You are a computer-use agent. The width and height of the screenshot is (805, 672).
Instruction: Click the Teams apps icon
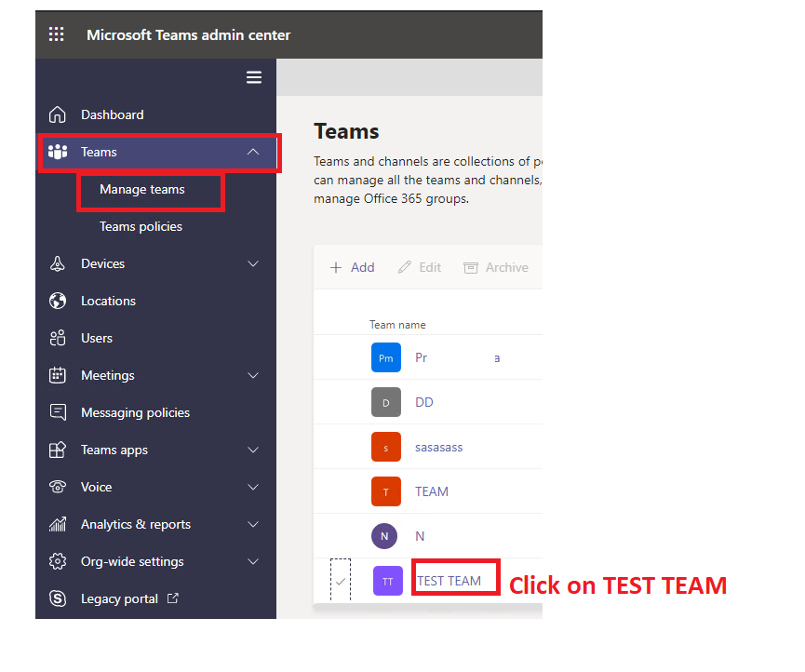(x=58, y=450)
